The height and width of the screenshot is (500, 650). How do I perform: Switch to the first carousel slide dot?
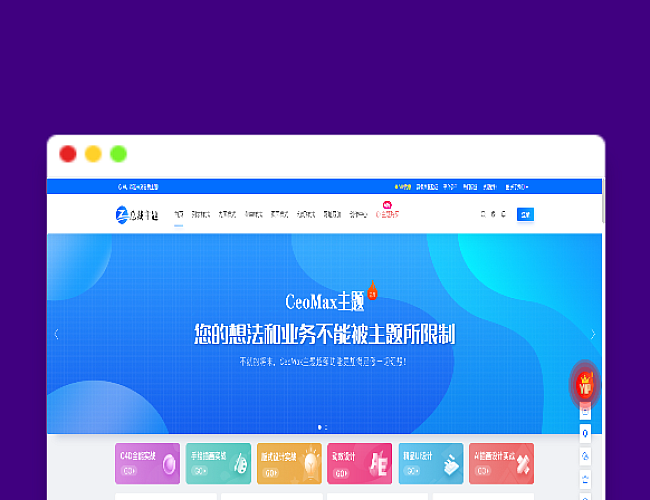[319, 427]
